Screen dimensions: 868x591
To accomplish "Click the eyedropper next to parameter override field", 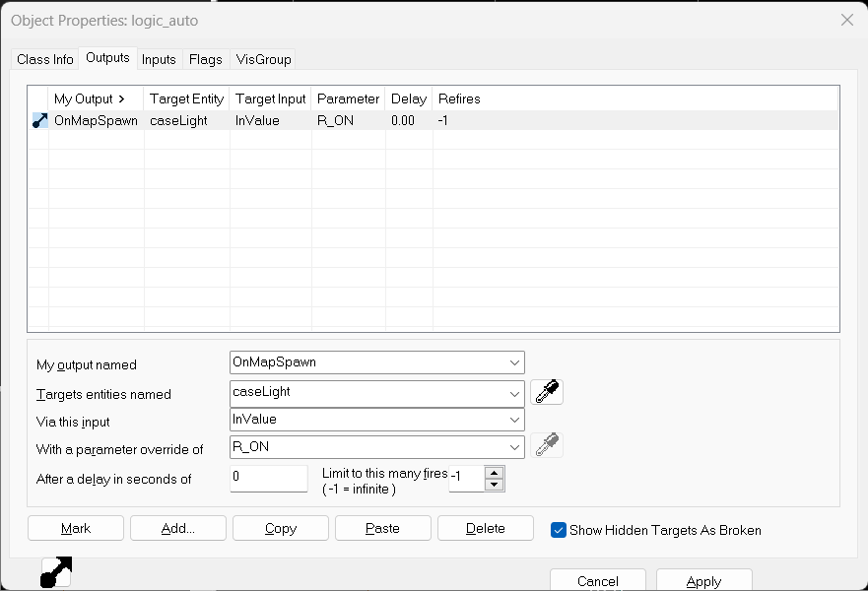I will point(547,446).
